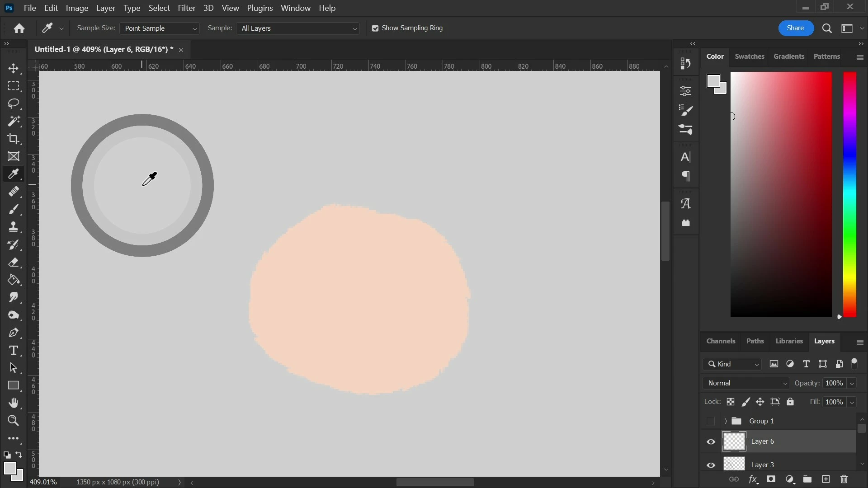
Task: Open the Normal blend mode dropdown
Action: (x=746, y=383)
